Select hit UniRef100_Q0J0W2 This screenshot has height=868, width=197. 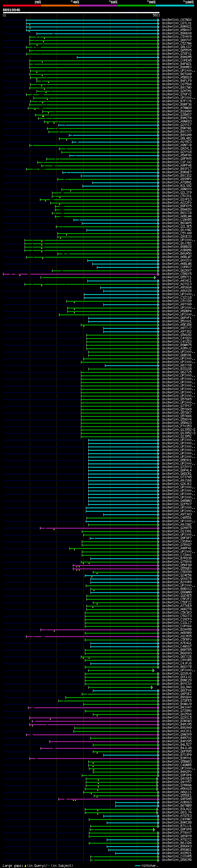(176, 230)
